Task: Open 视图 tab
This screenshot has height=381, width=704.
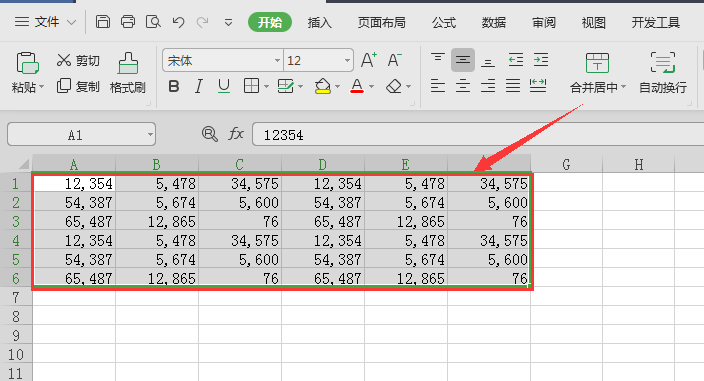Action: tap(594, 22)
